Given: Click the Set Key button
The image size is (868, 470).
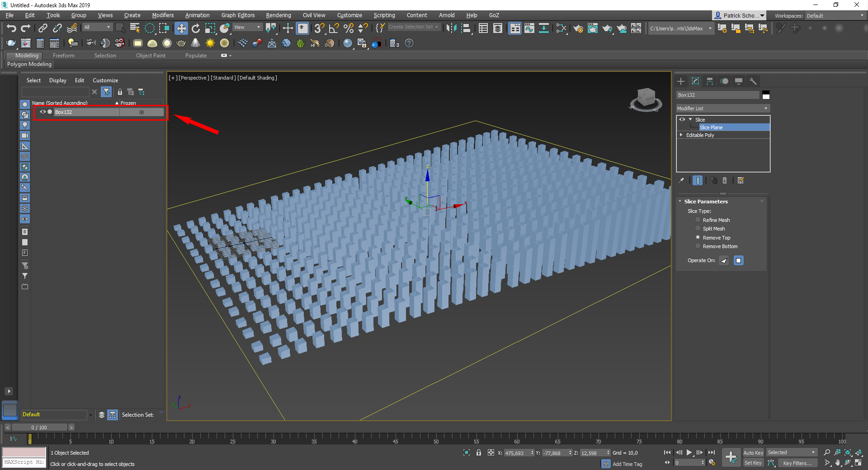Looking at the screenshot, I should pos(753,463).
